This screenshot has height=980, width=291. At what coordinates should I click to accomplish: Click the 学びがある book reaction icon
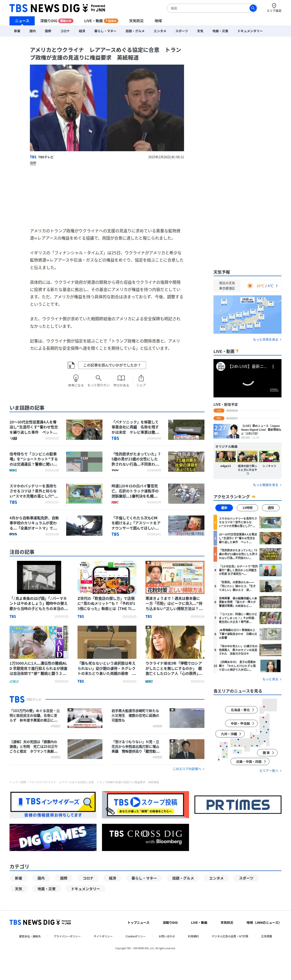click(121, 378)
